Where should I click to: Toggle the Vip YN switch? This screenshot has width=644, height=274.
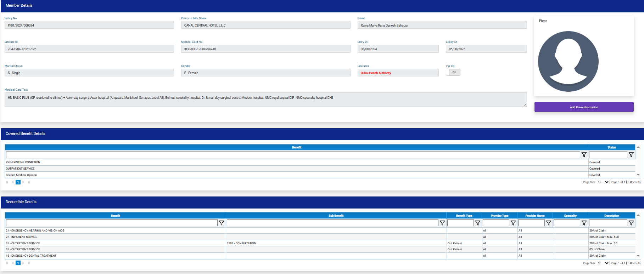coord(453,72)
